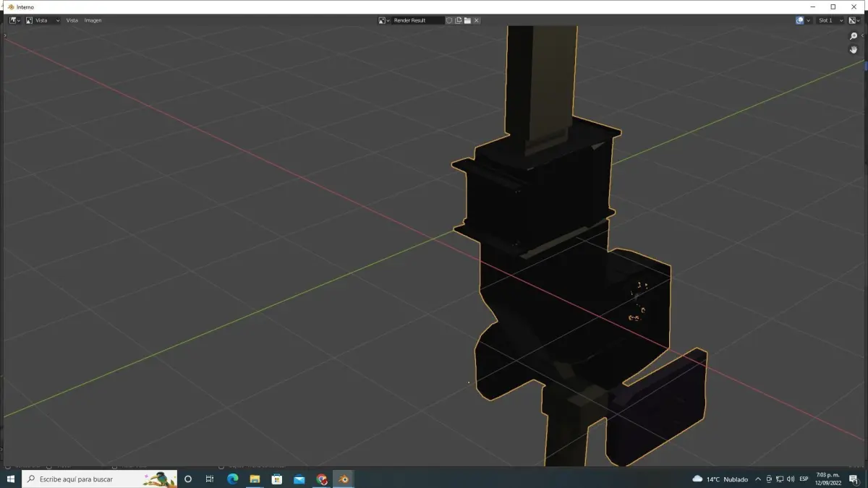Click the pan hand gizmo

click(854, 50)
